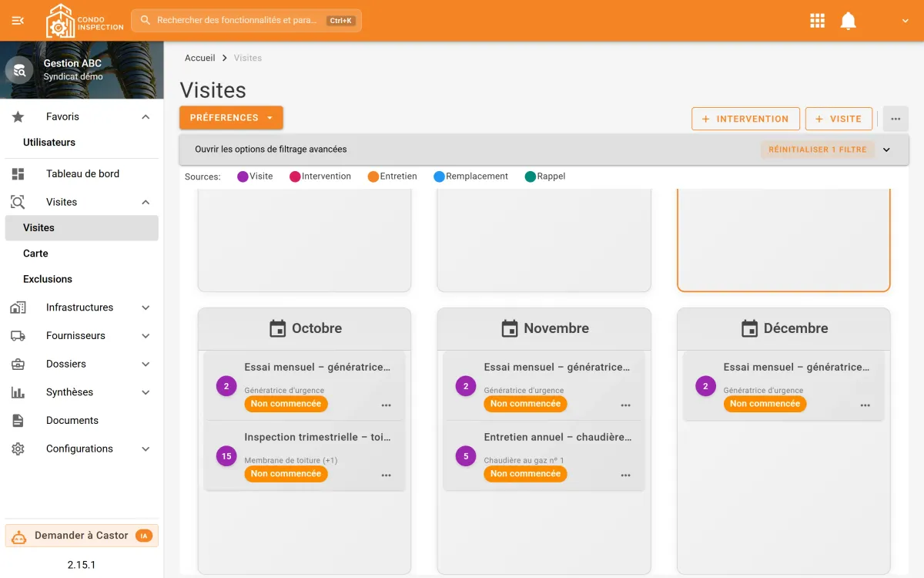This screenshot has width=924, height=578.
Task: Open the user account dropdown arrow
Action: pos(906,21)
